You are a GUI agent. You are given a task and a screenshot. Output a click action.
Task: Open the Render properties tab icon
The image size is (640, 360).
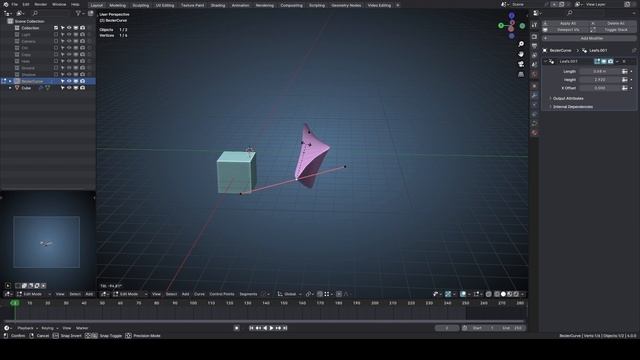[x=534, y=37]
